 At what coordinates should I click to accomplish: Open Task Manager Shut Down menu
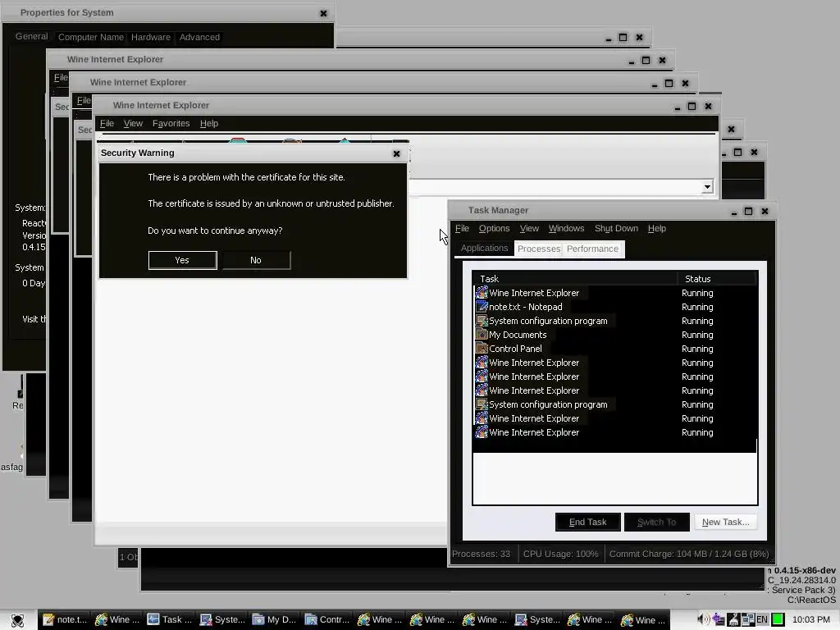point(616,229)
